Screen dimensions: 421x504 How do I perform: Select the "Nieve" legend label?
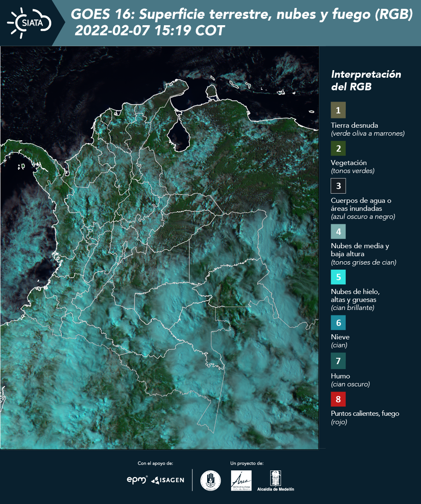[x=340, y=337]
